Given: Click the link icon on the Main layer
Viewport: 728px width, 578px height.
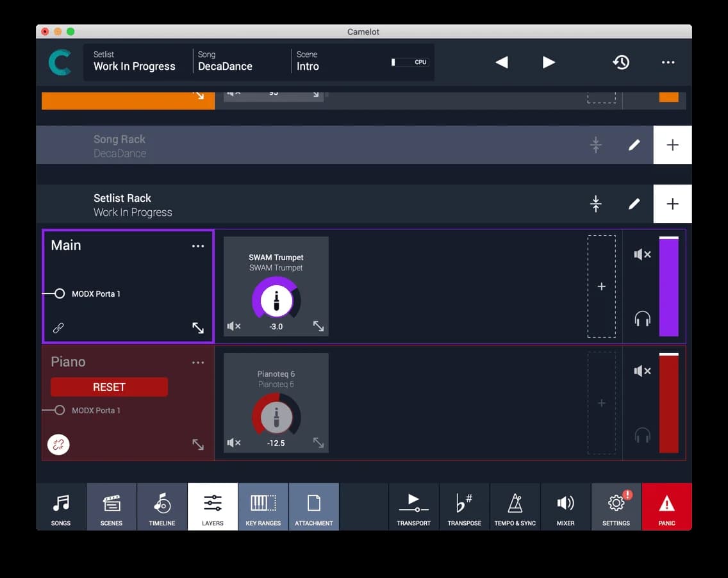Looking at the screenshot, I should (x=58, y=327).
